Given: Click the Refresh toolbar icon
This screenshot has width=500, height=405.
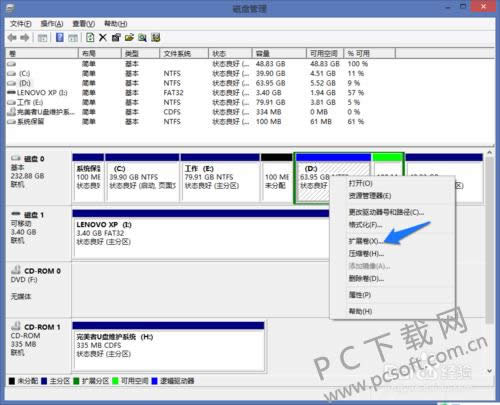Looking at the screenshot, I should [90, 37].
